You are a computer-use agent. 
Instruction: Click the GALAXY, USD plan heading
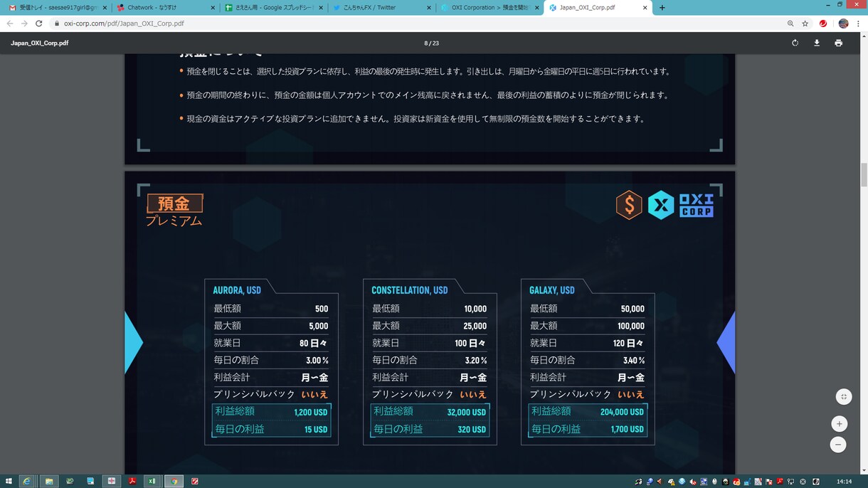[552, 290]
